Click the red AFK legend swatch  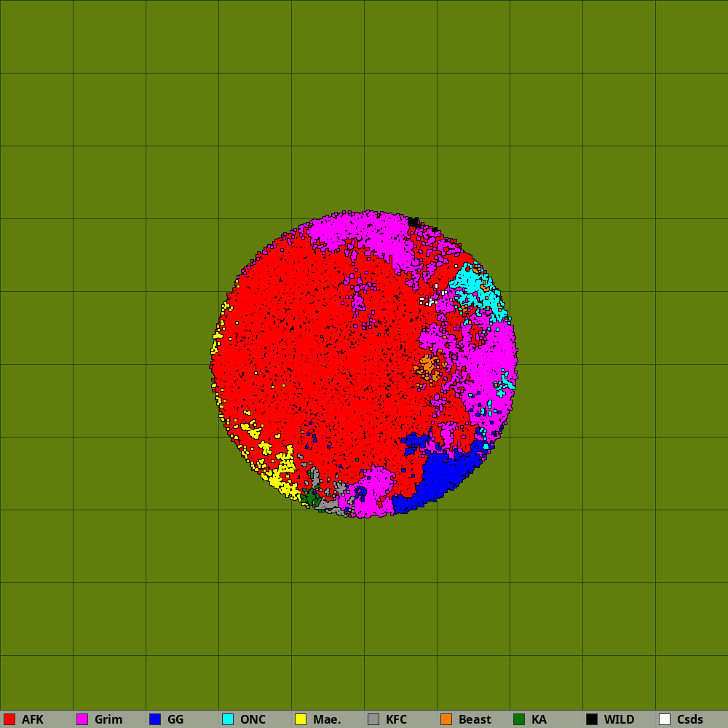click(9, 719)
